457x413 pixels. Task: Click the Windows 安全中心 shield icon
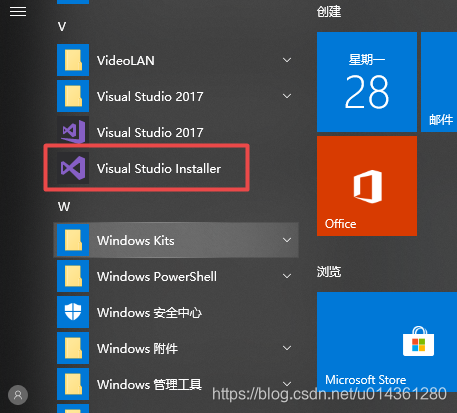point(73,312)
